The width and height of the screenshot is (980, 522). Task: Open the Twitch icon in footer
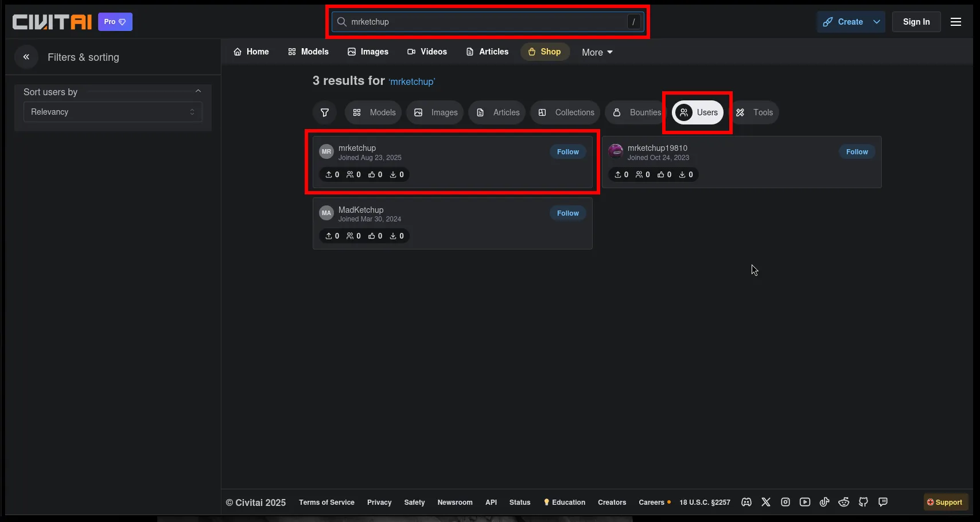coord(882,502)
